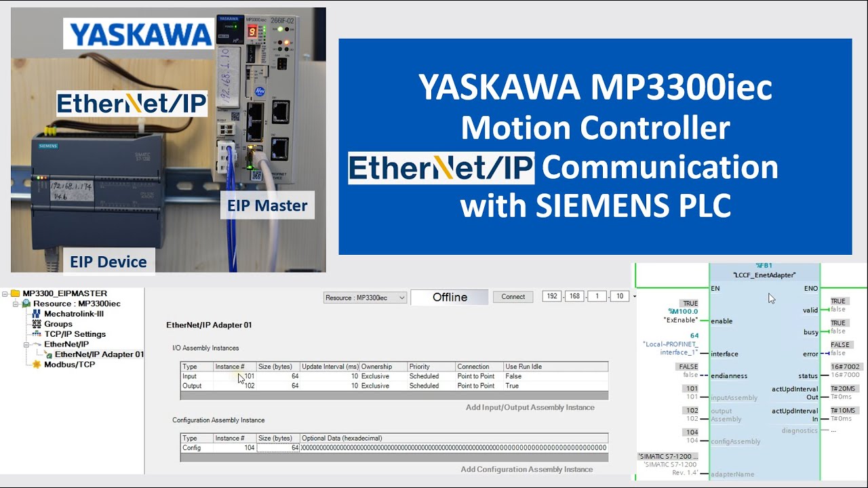
Task: Click the valid output pin
Action: coord(810,310)
